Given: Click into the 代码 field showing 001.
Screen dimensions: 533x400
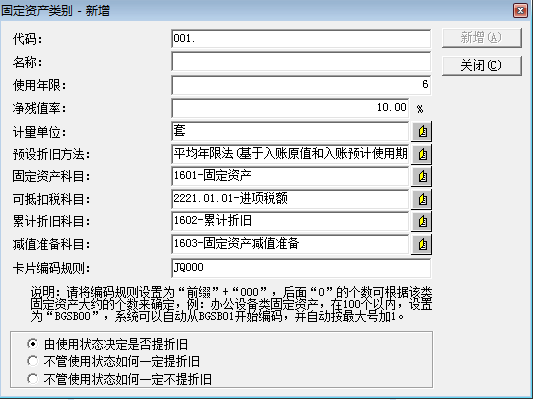Looking at the screenshot, I should coord(301,39).
